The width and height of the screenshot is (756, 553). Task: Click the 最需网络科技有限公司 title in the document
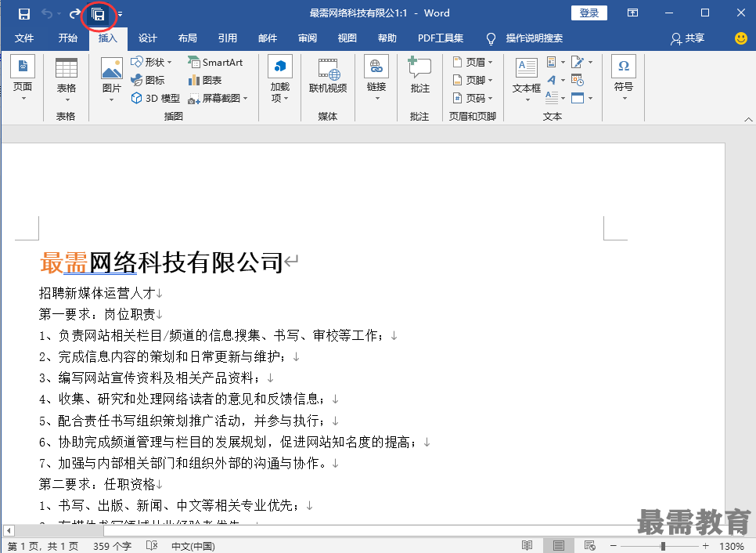(161, 263)
